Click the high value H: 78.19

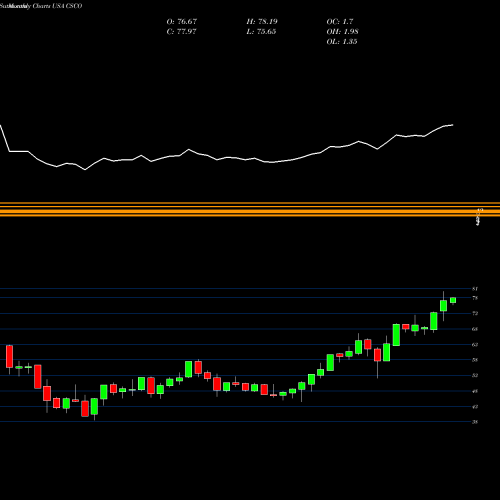(x=262, y=22)
